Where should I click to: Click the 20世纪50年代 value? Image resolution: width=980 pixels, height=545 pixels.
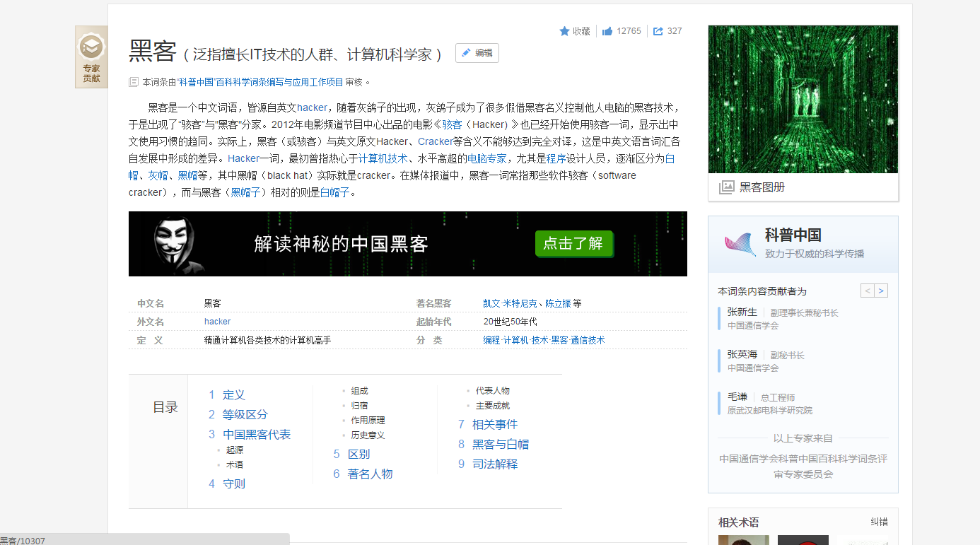point(511,322)
